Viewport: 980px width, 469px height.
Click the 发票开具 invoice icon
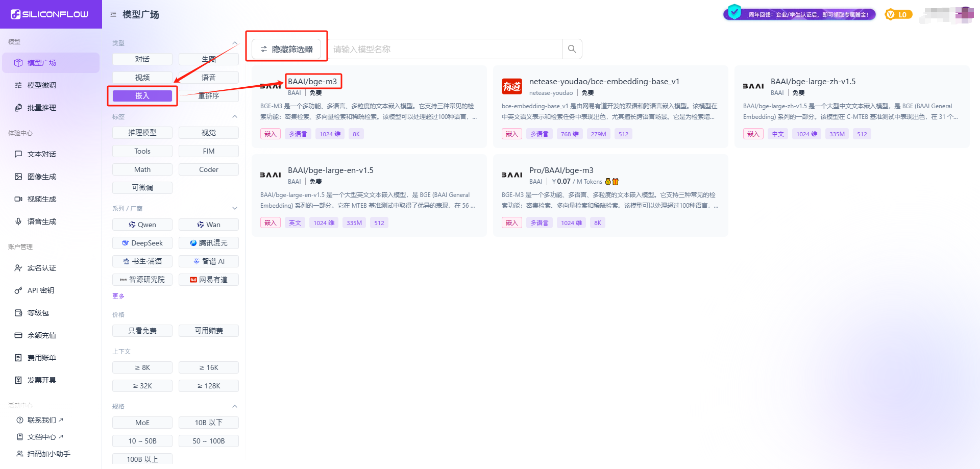(18, 380)
